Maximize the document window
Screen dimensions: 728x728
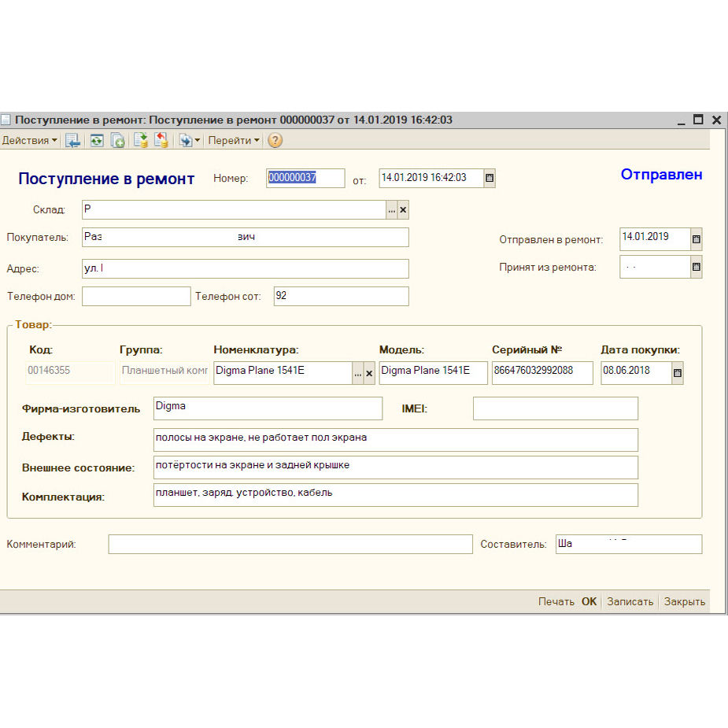(x=698, y=120)
